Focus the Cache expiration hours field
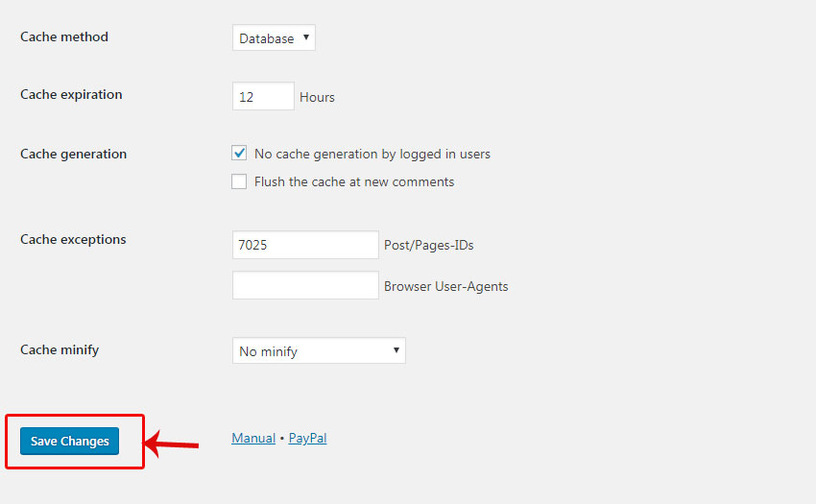Image resolution: width=816 pixels, height=504 pixels. pos(263,96)
